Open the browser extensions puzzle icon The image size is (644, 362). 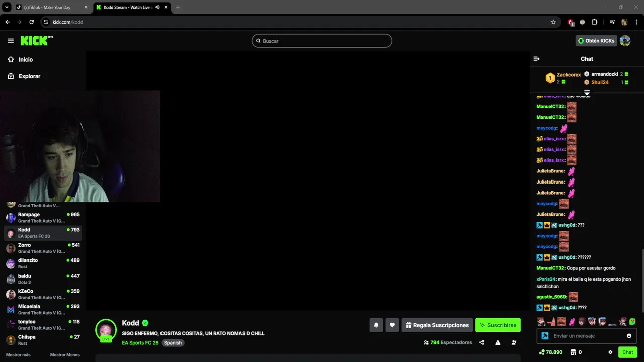595,22
